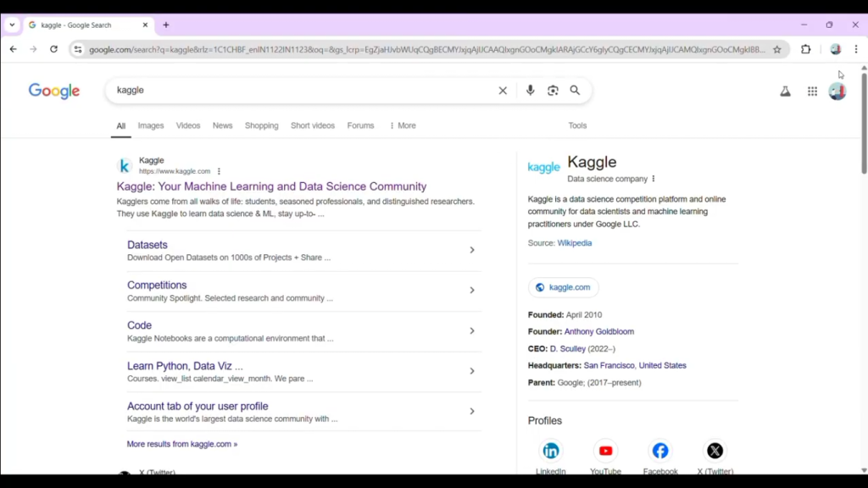Close the kaggle - Google Search tab
Screen dimensions: 868x488
[x=145, y=25]
